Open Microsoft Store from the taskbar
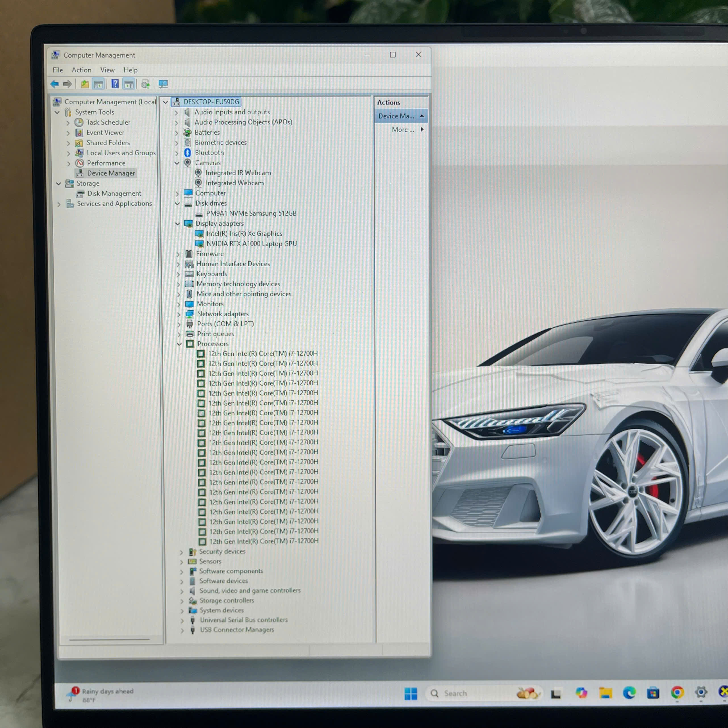This screenshot has height=728, width=728. point(653,693)
